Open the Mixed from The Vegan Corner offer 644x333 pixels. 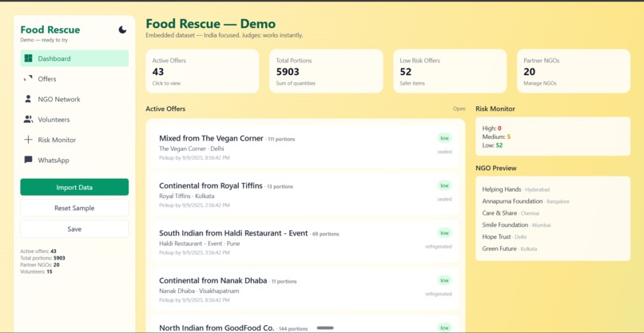click(305, 147)
